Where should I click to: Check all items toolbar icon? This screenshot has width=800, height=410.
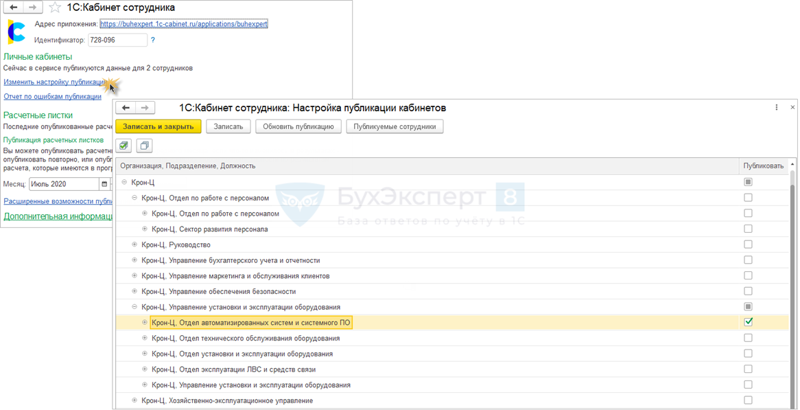[x=124, y=146]
